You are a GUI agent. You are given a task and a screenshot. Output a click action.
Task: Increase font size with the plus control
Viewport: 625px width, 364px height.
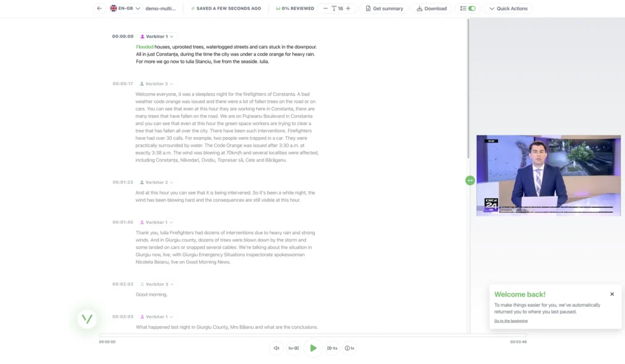(349, 9)
